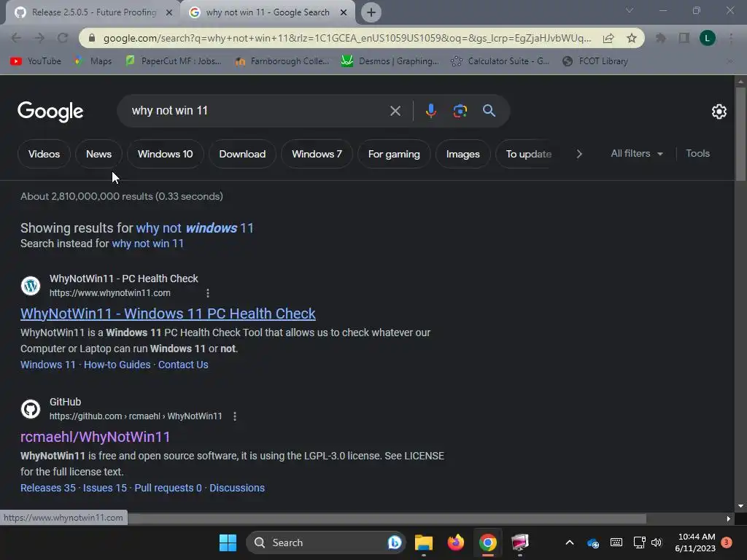The width and height of the screenshot is (747, 560).
Task: Open Chrome extensions puzzle icon
Action: pos(660,38)
